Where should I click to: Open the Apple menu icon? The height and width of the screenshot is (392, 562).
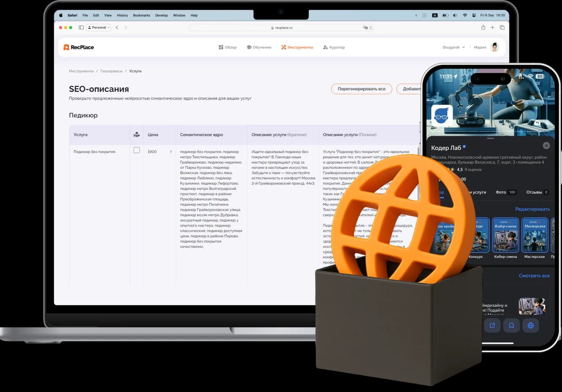61,15
